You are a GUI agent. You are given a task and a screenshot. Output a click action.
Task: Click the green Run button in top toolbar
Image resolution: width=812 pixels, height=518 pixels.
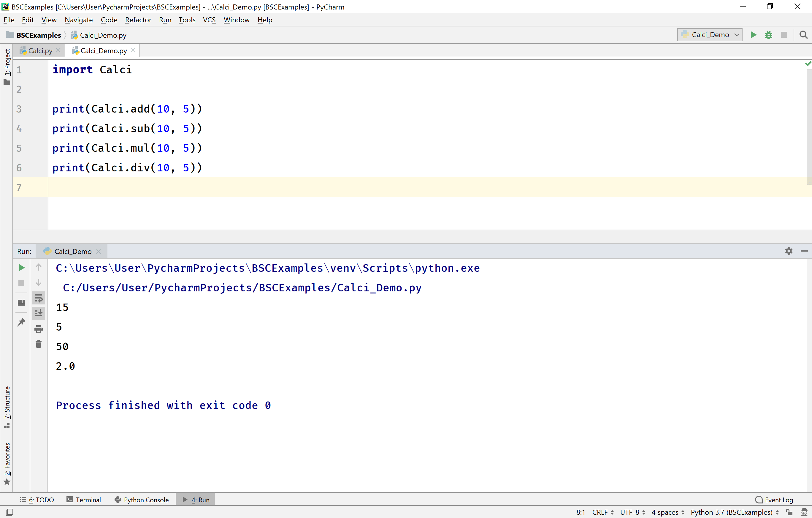[753, 35]
